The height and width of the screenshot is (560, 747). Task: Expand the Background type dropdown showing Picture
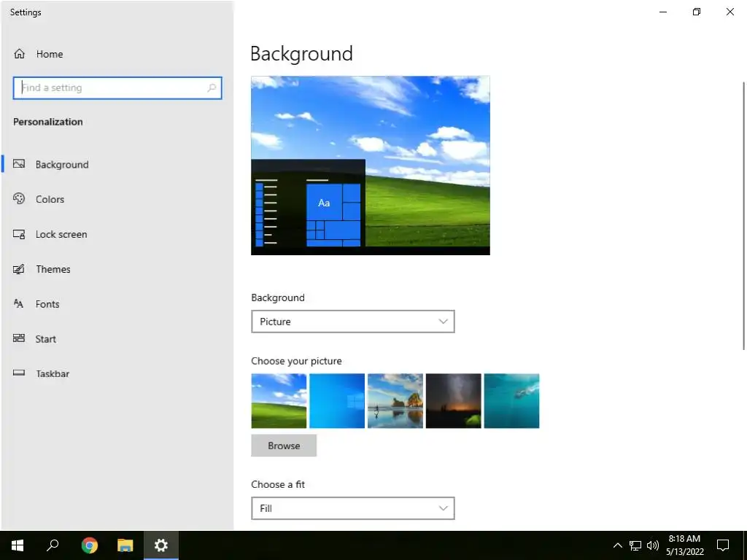(x=352, y=322)
